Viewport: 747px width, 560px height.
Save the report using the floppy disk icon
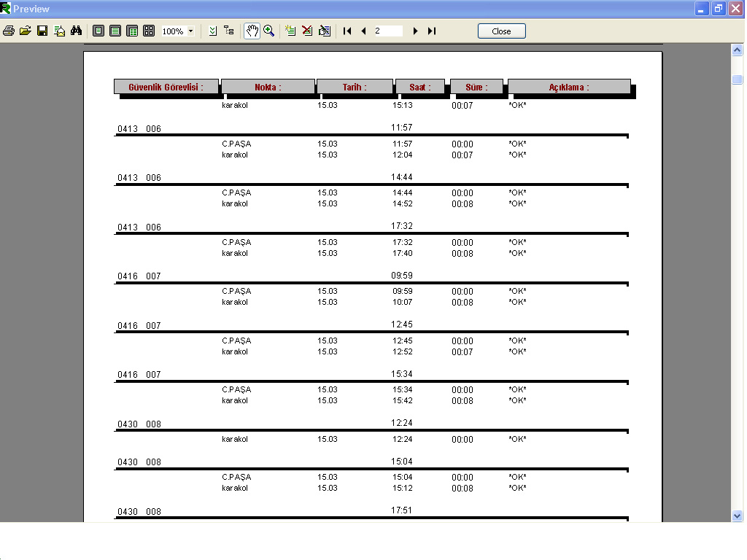[42, 31]
